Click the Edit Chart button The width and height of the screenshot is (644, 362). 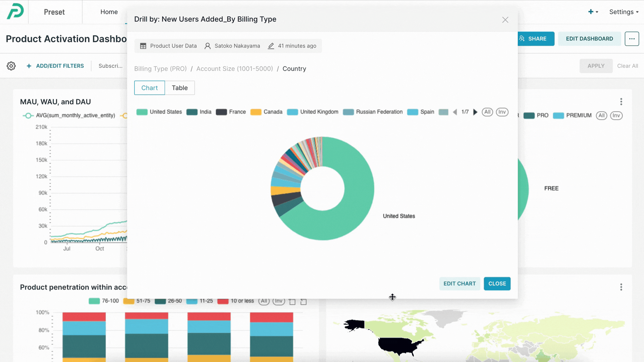(x=459, y=284)
